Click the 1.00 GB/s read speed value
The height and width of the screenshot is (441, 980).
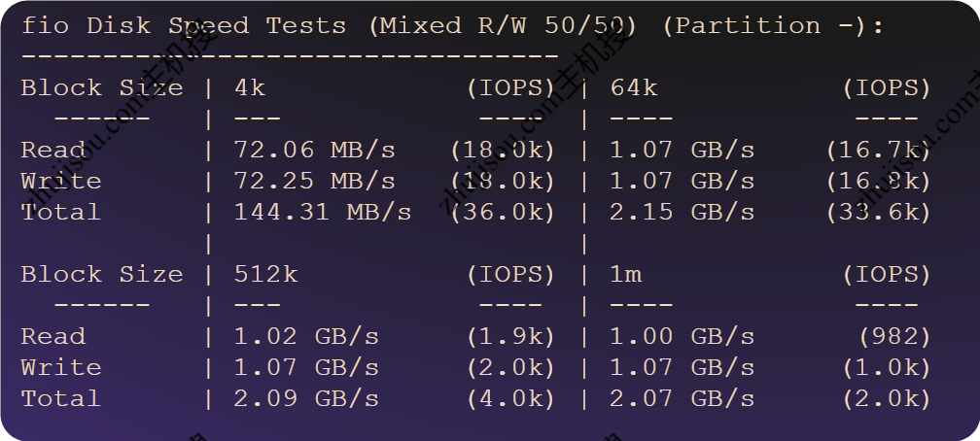pyautogui.click(x=682, y=337)
